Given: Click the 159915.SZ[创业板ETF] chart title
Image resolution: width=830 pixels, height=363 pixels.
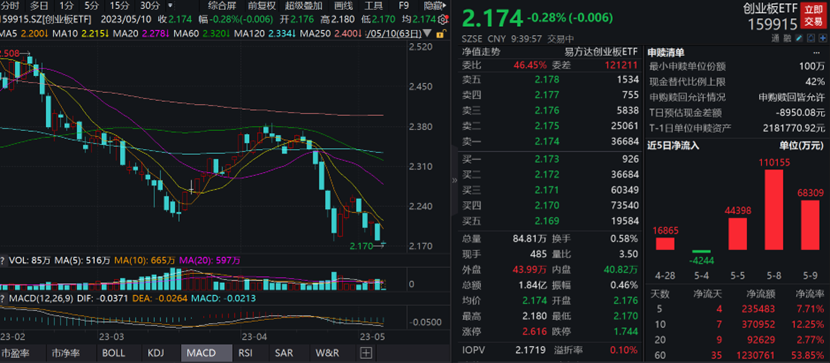Looking at the screenshot, I should 45,20.
